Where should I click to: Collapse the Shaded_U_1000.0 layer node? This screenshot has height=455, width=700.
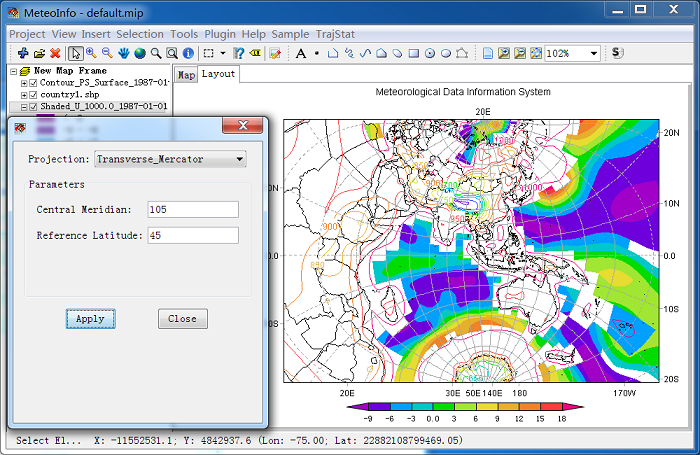click(x=24, y=107)
